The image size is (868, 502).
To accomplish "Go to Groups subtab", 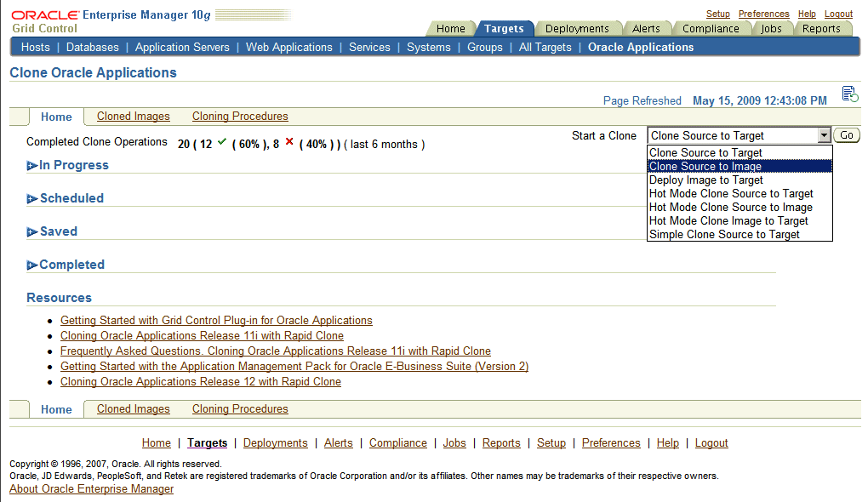I will [x=485, y=48].
